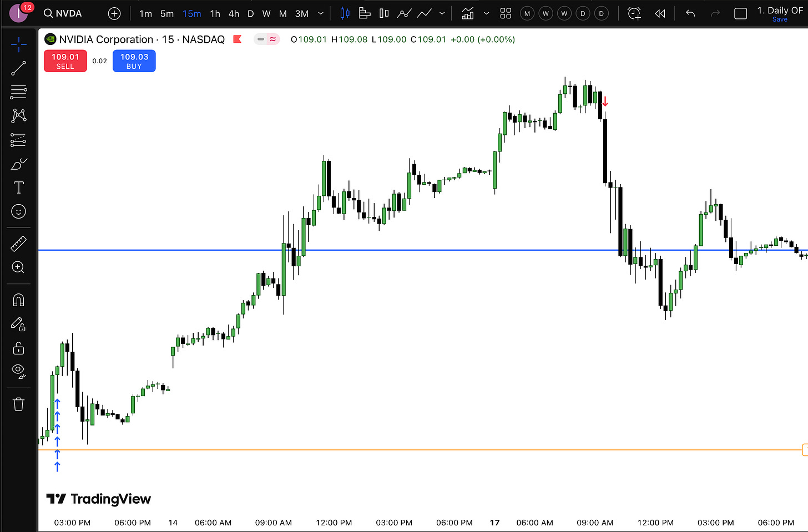Expand indicators favorites dropdown
The height and width of the screenshot is (532, 808).
pos(487,13)
